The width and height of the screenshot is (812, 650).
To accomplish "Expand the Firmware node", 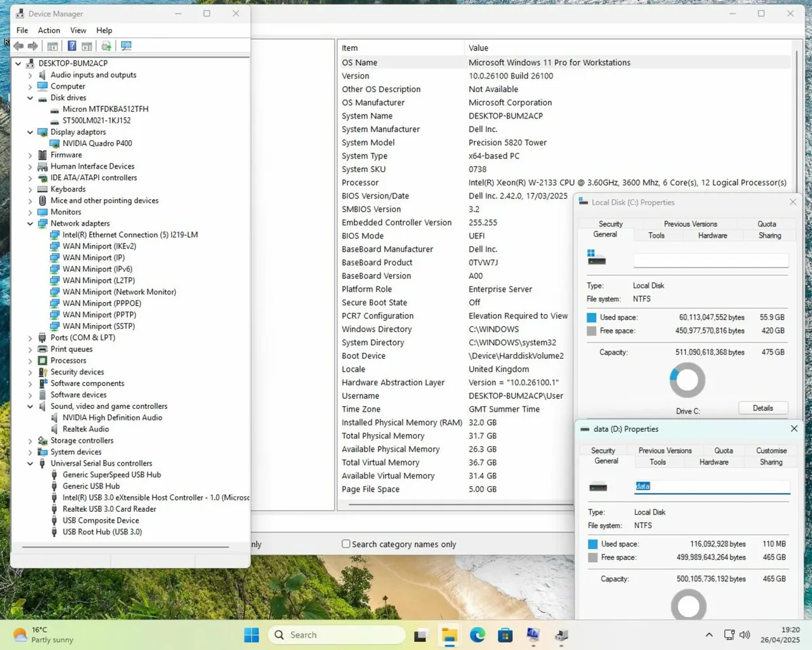I will (30, 155).
